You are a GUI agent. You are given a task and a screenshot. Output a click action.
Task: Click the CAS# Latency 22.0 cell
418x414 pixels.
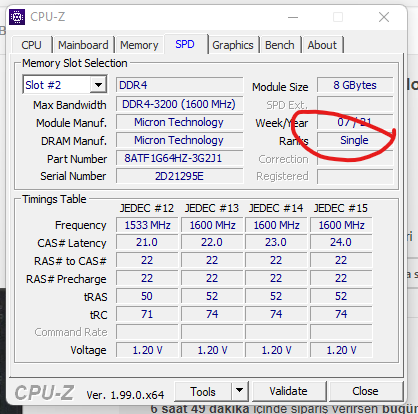212,242
